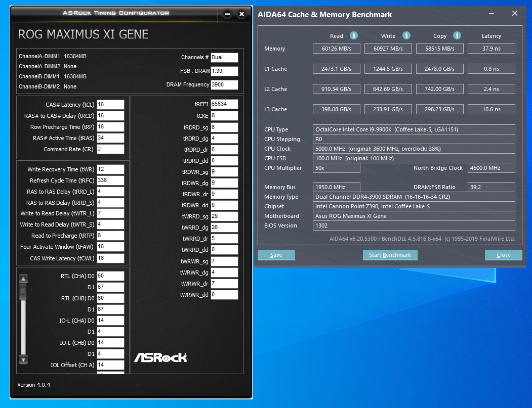Click the Memory Write value 60927 MB/s

pos(388,49)
